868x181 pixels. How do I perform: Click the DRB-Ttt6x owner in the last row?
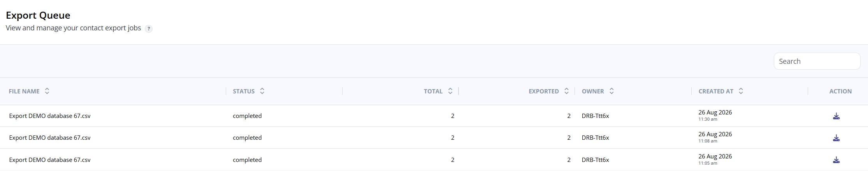pos(596,160)
